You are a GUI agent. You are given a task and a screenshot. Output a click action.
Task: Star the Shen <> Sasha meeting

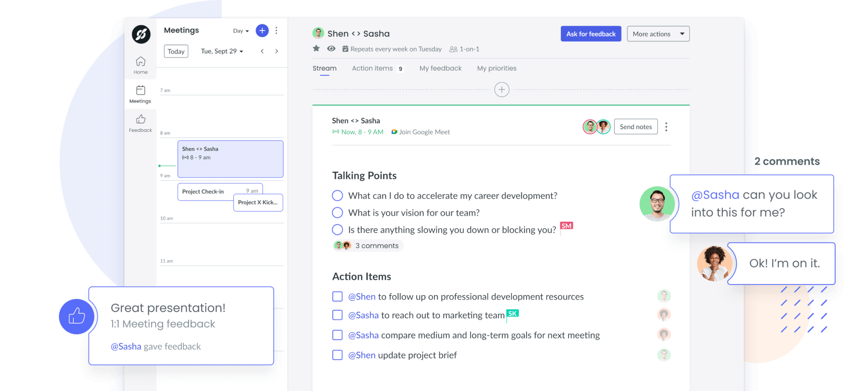pos(316,49)
